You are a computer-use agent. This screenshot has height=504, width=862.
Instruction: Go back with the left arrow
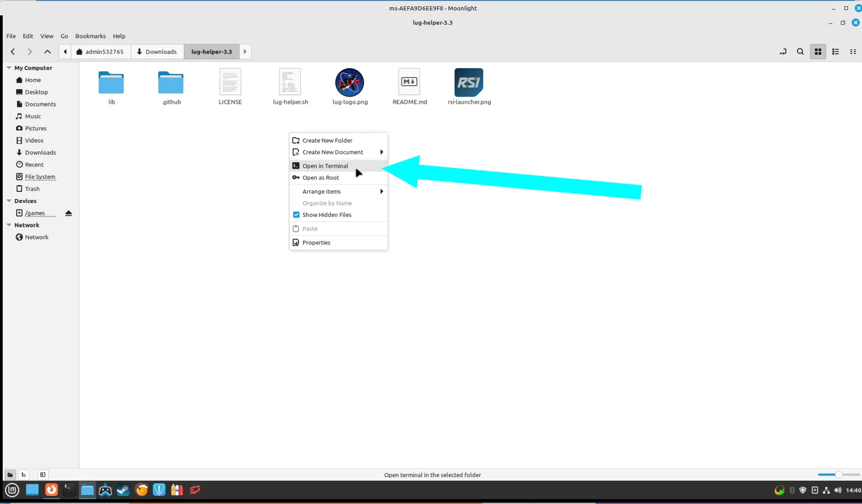click(13, 52)
